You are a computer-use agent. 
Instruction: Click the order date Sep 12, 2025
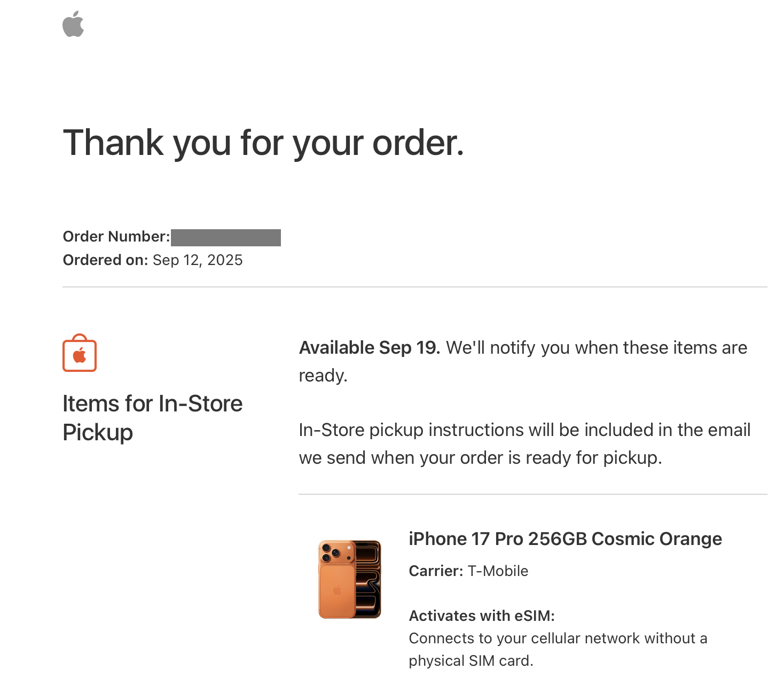point(198,260)
